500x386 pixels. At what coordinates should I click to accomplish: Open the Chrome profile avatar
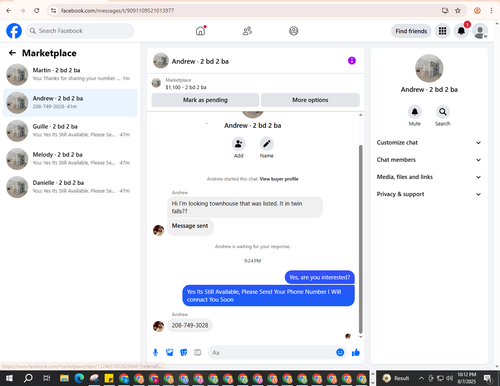point(477,11)
